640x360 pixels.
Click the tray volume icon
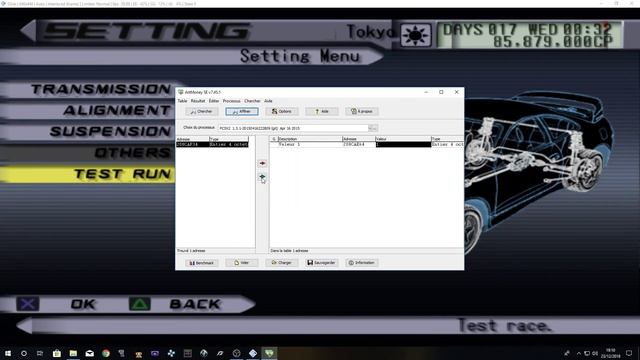point(595,353)
